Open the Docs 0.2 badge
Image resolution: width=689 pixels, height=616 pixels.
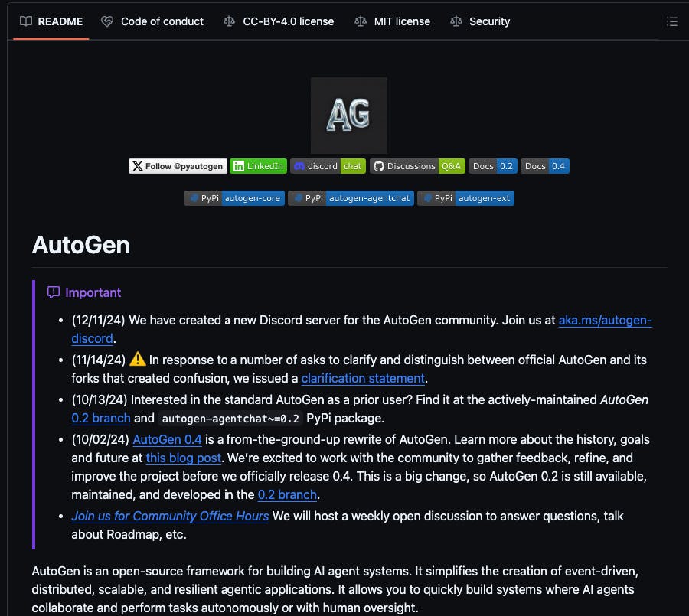pyautogui.click(x=493, y=166)
